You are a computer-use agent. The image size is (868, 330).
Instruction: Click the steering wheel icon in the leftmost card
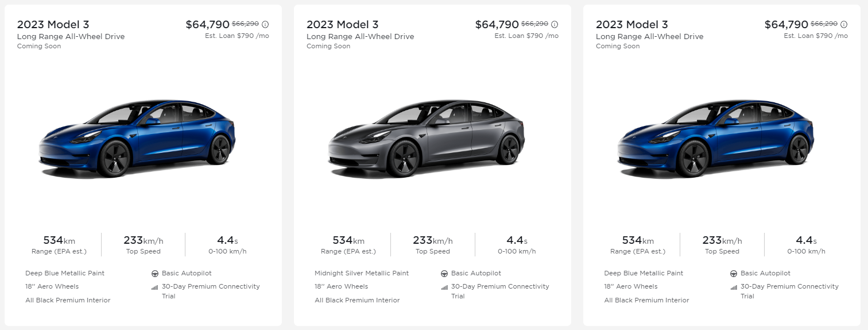click(x=154, y=274)
